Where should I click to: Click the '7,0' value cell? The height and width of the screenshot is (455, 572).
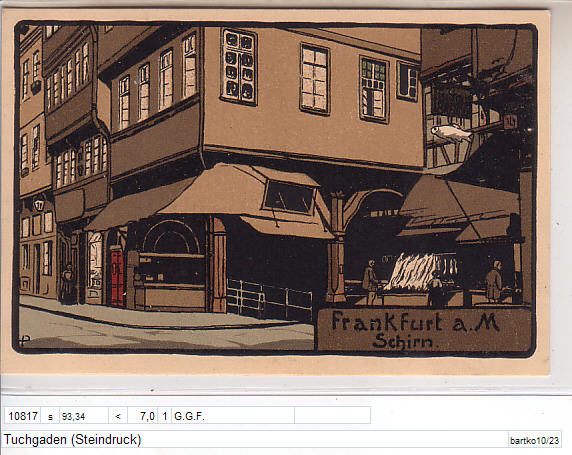143,415
